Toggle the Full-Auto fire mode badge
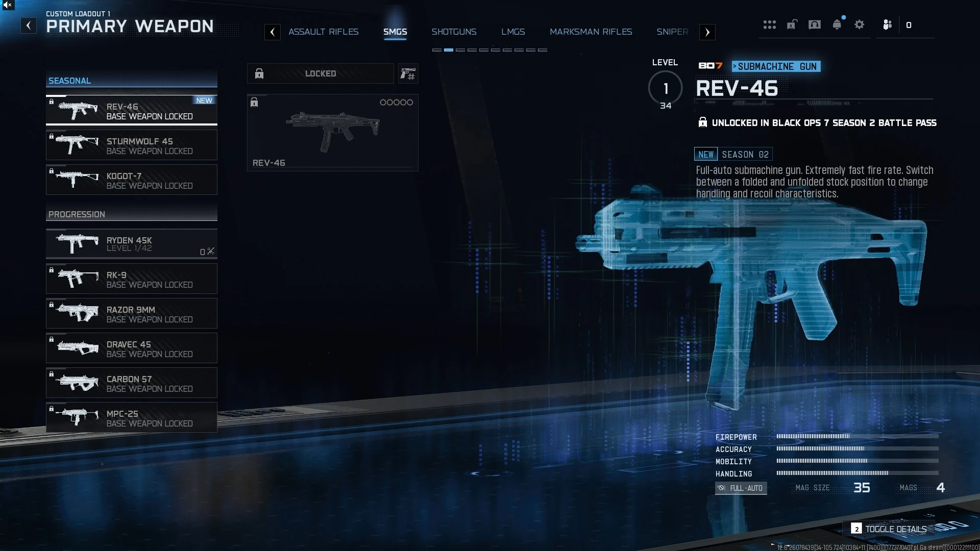 [x=741, y=488]
